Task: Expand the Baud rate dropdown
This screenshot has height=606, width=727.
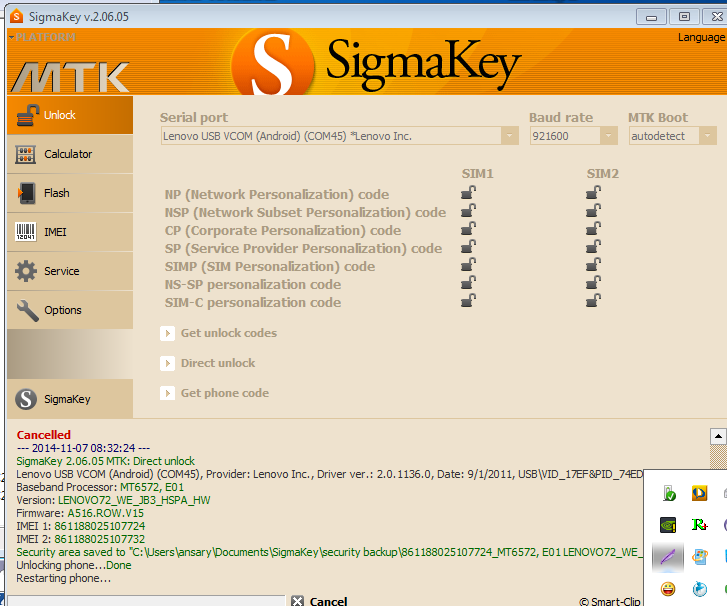Action: tap(608, 136)
